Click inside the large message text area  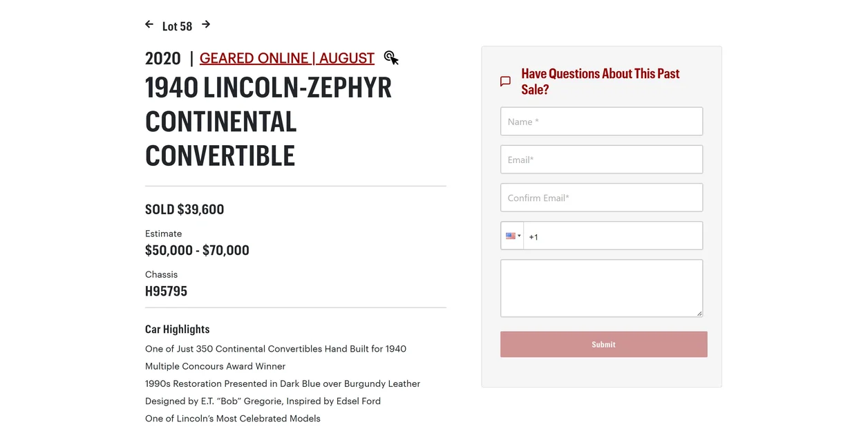coord(601,288)
